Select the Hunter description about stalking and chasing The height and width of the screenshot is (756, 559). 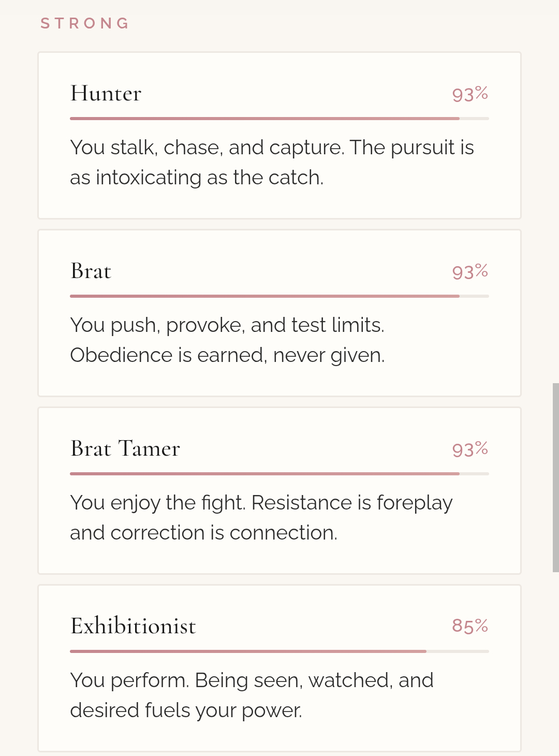pos(272,163)
